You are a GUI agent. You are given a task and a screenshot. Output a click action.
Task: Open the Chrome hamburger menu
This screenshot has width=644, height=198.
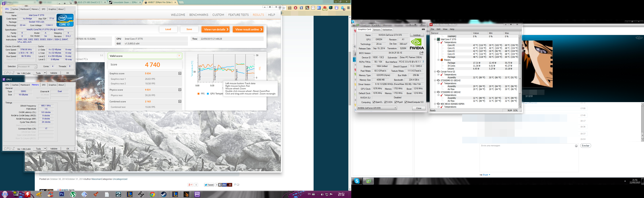(348, 8)
